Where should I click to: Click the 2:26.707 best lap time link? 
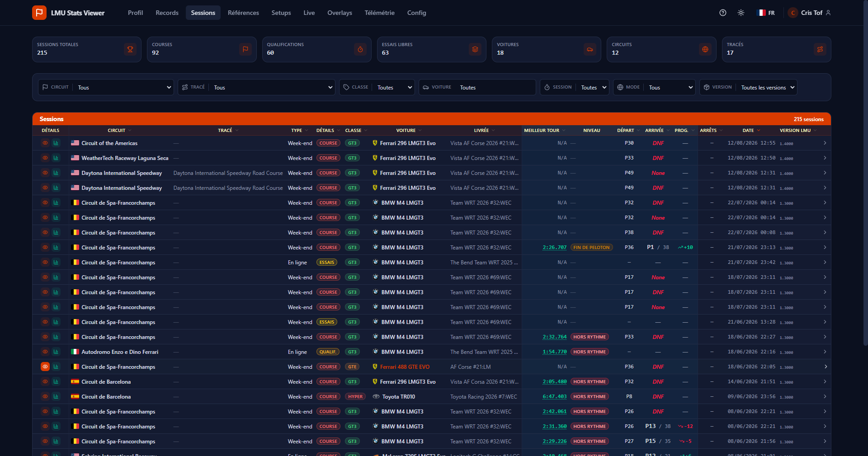tap(555, 247)
